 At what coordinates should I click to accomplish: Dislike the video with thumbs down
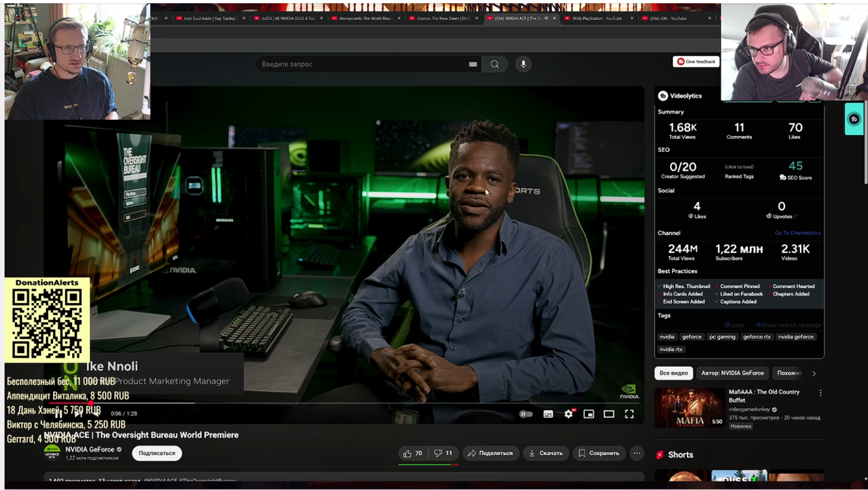point(444,453)
